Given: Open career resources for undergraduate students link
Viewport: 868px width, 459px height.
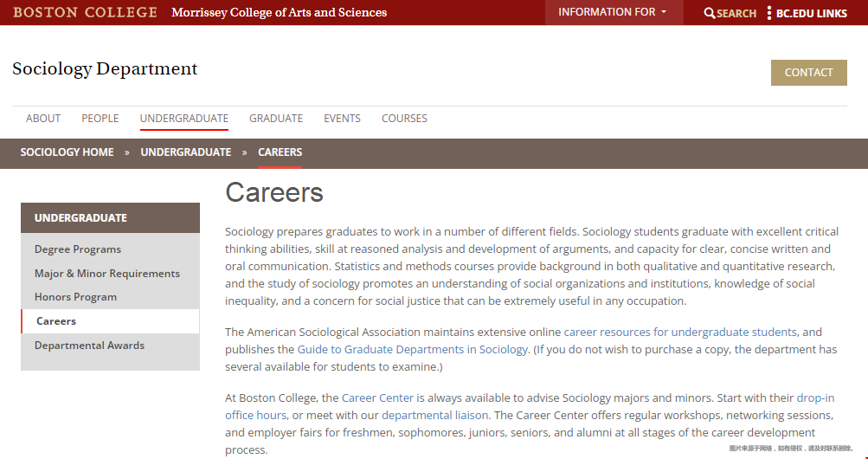Looking at the screenshot, I should [680, 333].
